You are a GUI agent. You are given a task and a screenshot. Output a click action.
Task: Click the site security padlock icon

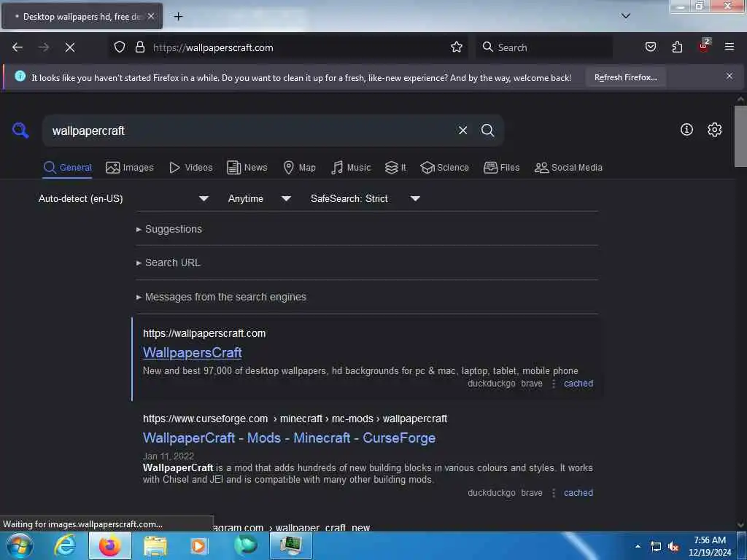139,47
